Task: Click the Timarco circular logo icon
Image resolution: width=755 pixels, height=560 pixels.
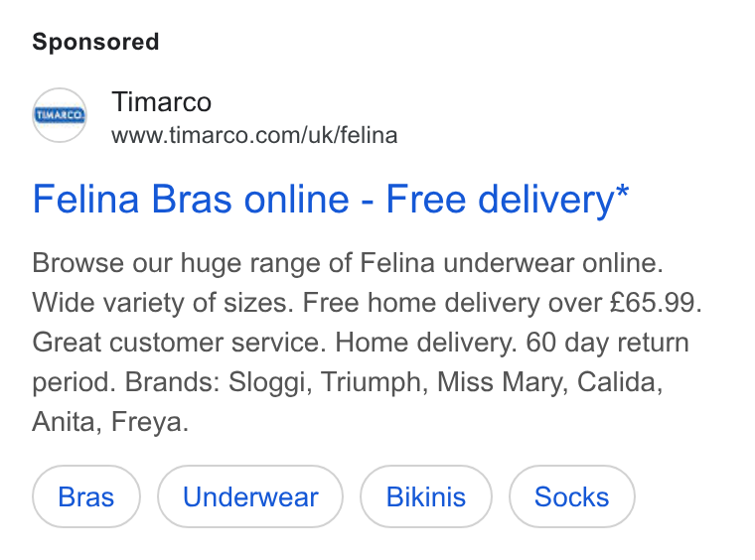Action: (x=60, y=115)
